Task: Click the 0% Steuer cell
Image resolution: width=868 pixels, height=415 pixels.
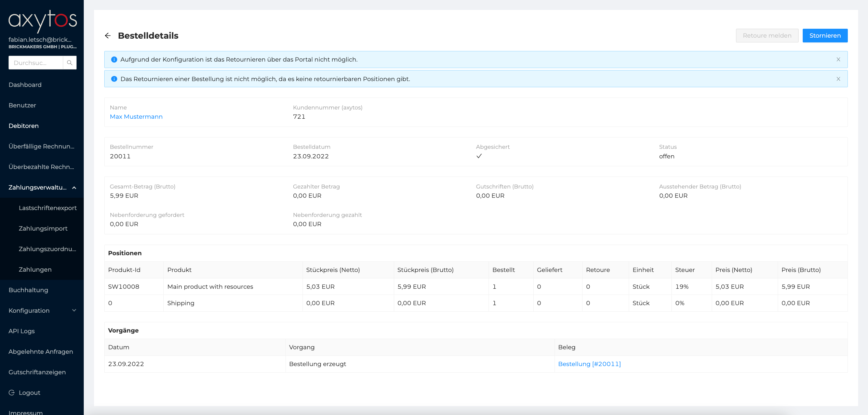Action: tap(692, 303)
